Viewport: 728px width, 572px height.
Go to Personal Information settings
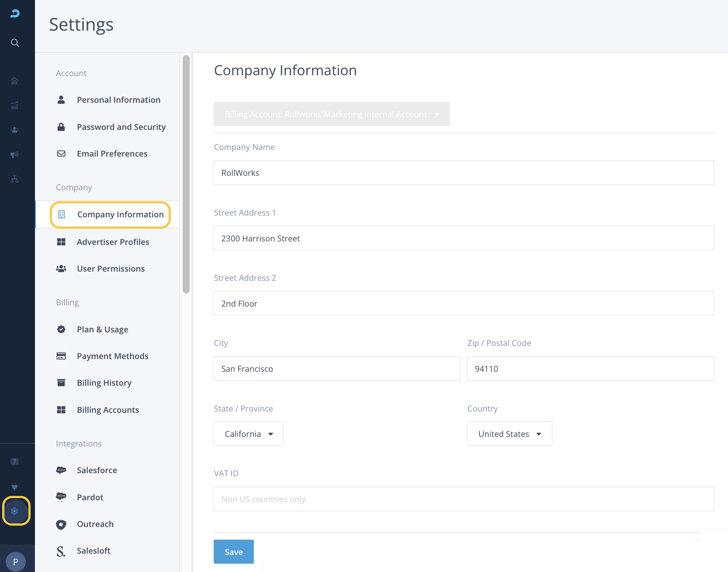118,100
